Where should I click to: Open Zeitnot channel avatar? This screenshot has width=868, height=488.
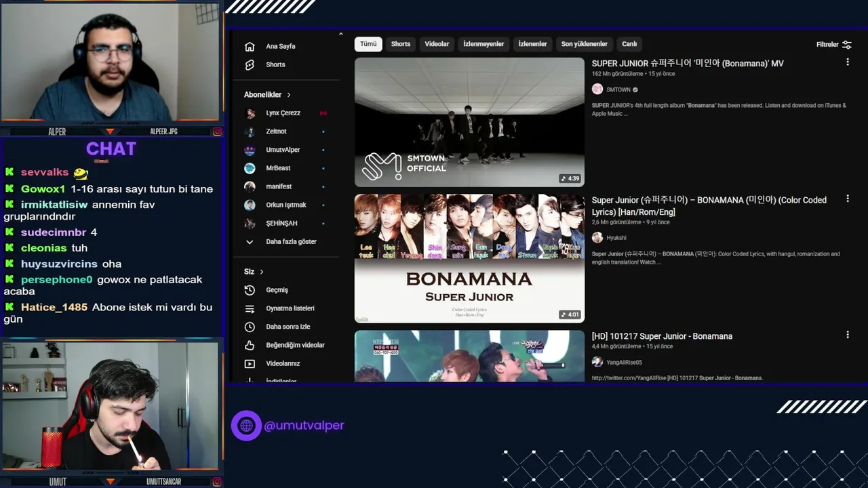(x=250, y=131)
